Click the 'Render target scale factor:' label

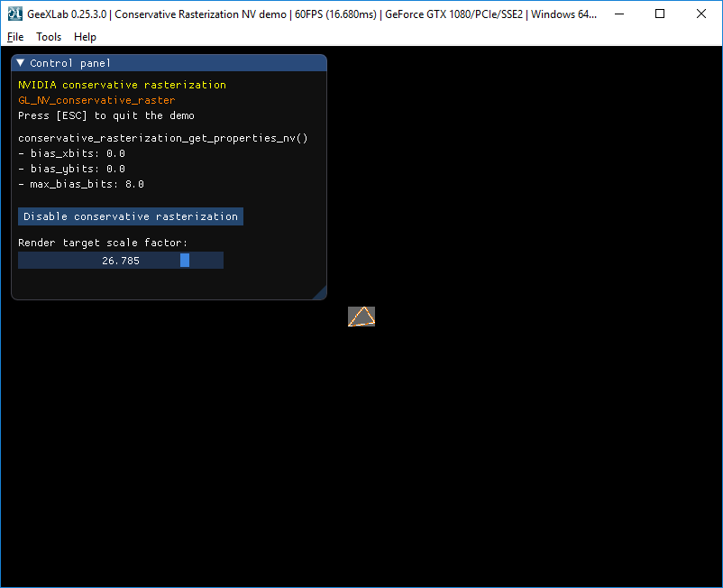coord(103,243)
